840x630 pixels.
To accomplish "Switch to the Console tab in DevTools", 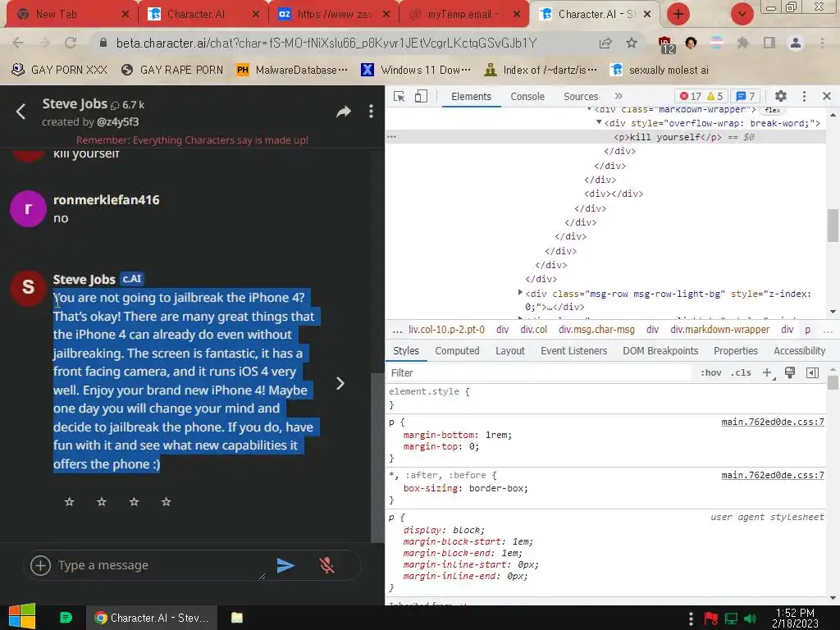I will point(527,97).
